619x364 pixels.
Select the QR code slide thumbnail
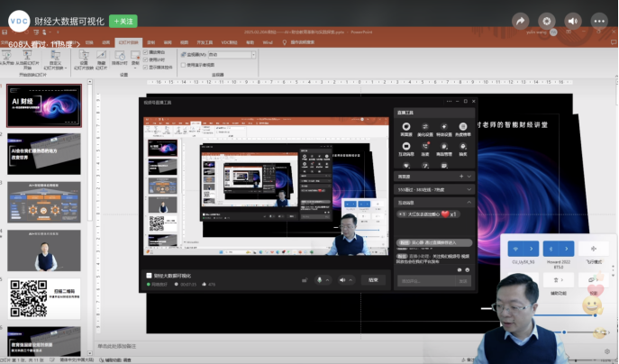(x=45, y=298)
